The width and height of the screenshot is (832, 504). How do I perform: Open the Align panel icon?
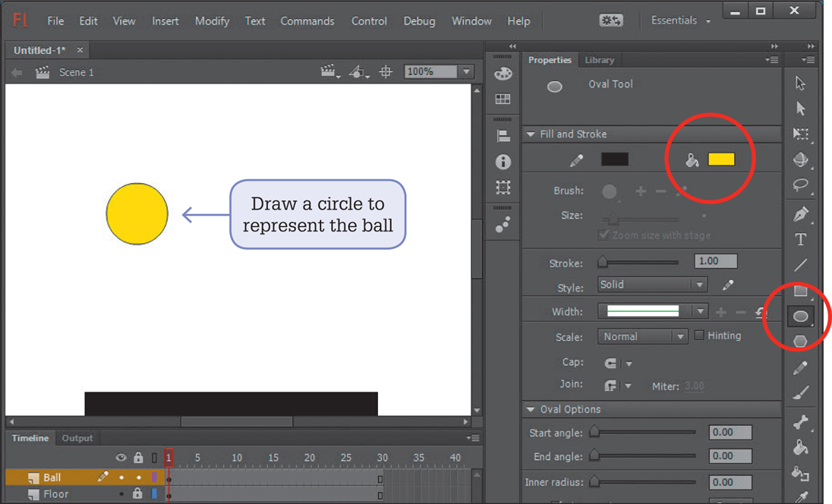pos(503,136)
